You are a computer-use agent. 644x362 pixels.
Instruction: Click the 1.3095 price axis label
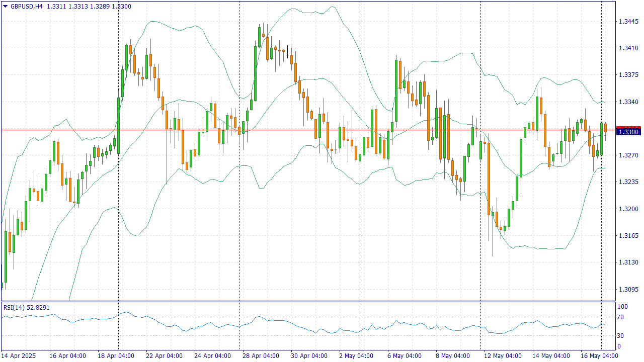click(x=628, y=290)
